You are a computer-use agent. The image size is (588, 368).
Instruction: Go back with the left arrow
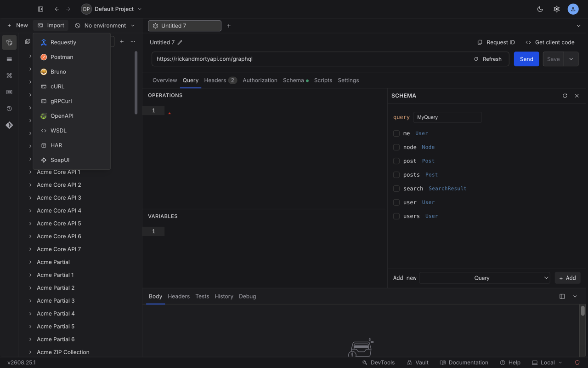(x=57, y=9)
